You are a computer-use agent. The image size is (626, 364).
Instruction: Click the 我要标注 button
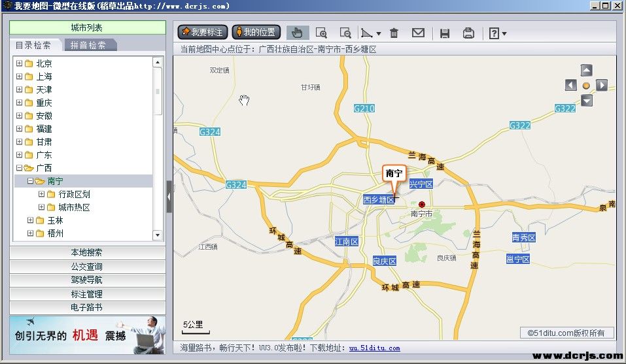click(x=203, y=32)
